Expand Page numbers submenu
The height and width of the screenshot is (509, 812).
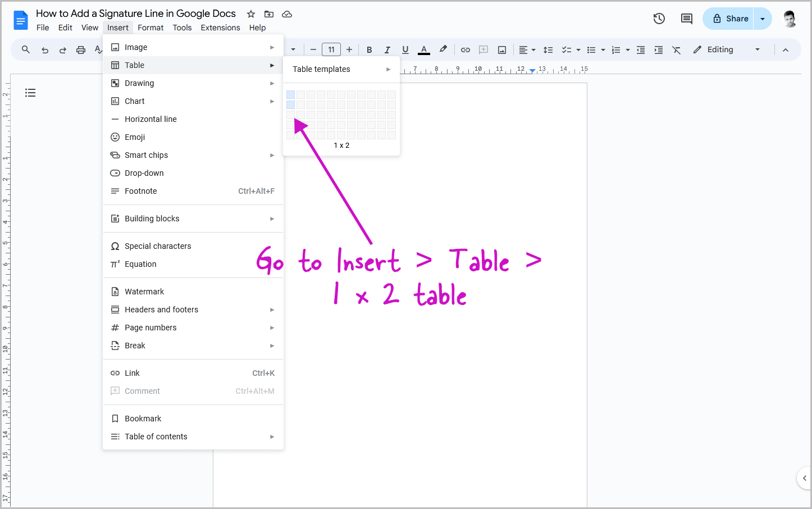pos(193,328)
